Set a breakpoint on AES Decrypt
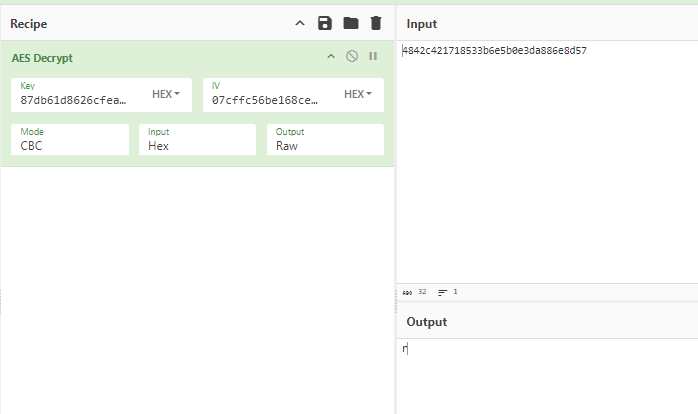 point(373,56)
